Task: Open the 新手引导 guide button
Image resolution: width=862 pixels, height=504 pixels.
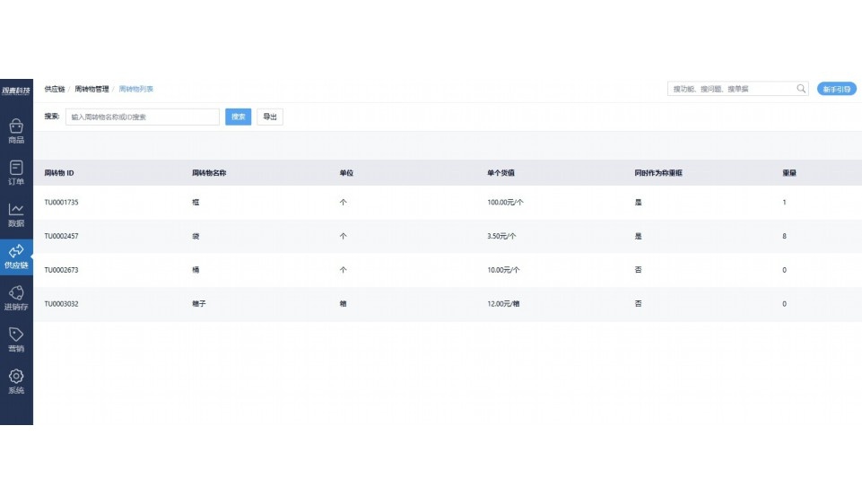Action: click(836, 89)
